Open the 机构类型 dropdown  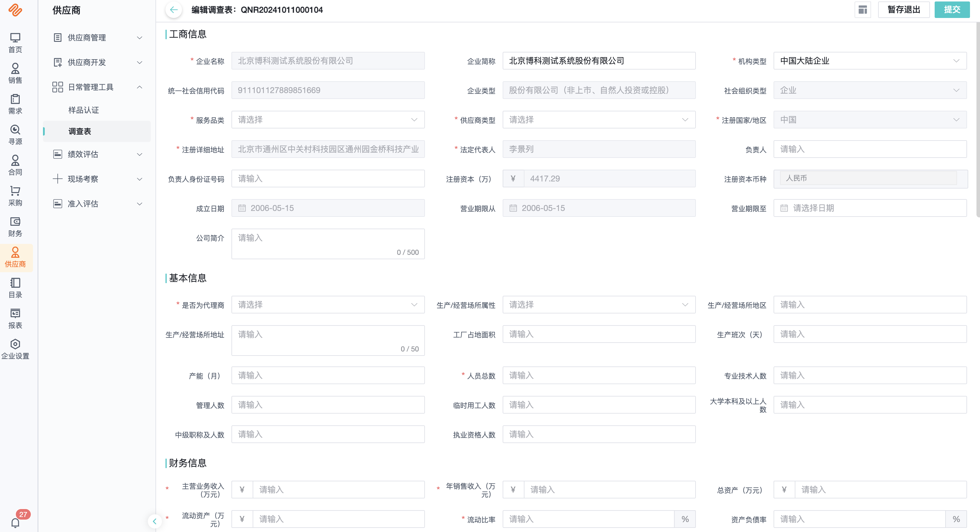tap(870, 61)
